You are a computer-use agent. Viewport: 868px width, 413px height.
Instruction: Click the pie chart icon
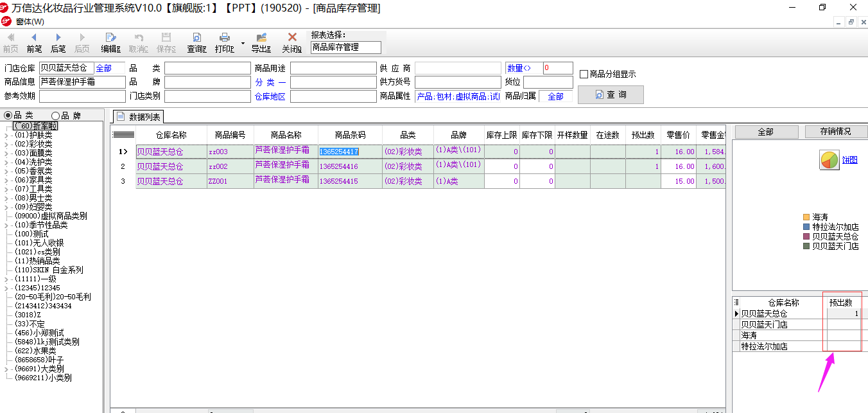[x=829, y=160]
